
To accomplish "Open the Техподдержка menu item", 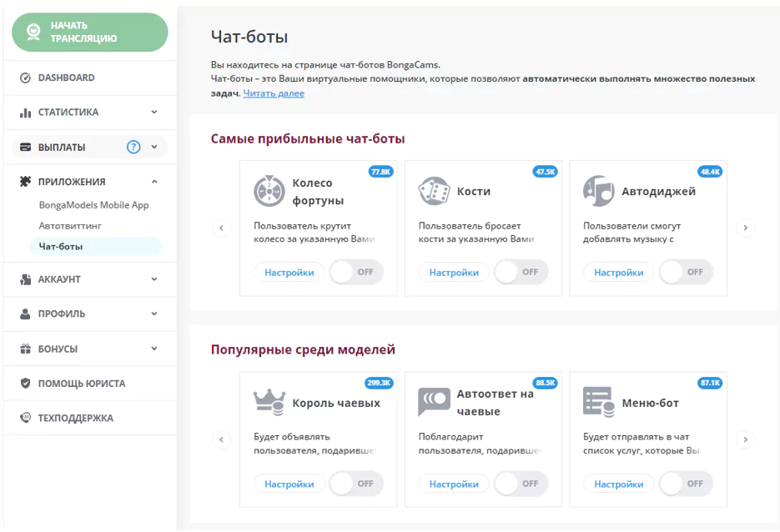I will (89, 418).
